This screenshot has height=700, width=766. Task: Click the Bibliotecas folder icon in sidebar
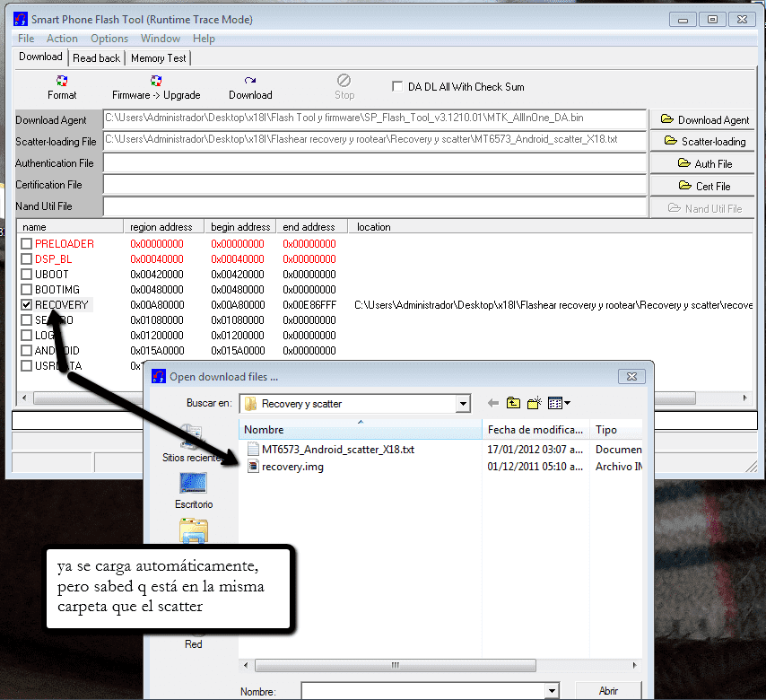click(194, 531)
